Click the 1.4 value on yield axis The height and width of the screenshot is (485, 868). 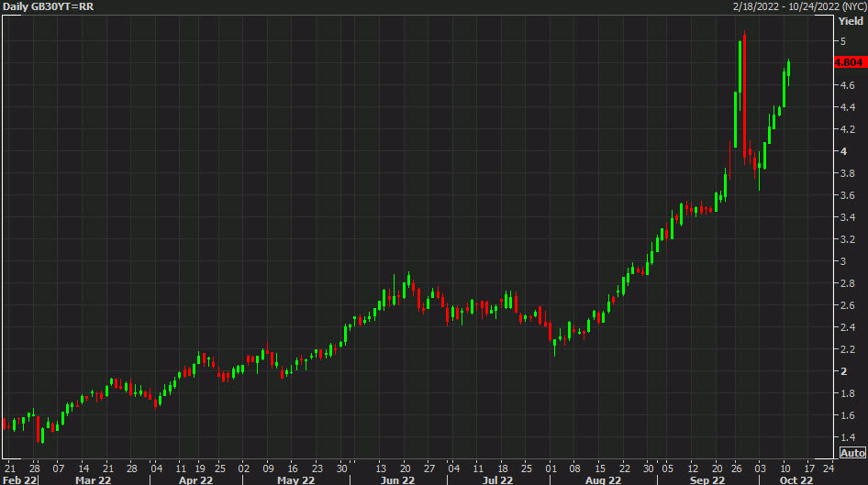click(x=847, y=437)
